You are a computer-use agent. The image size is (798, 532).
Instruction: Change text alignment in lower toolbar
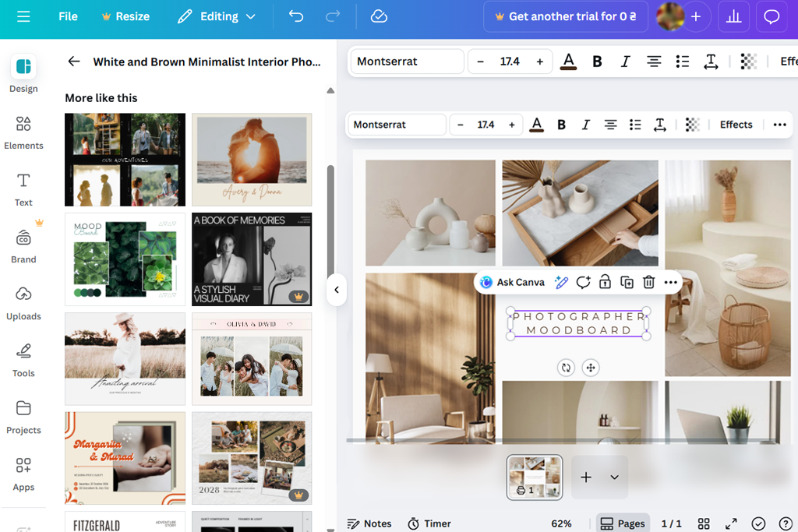click(x=610, y=125)
